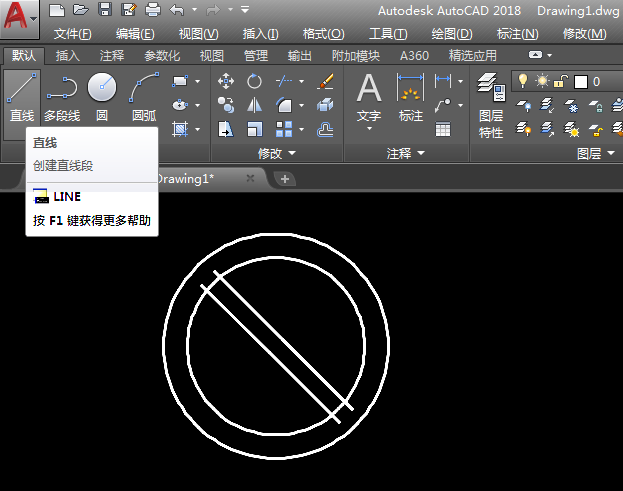The image size is (623, 491).
Task: Click the new drawing tab plus button
Action: tap(285, 178)
